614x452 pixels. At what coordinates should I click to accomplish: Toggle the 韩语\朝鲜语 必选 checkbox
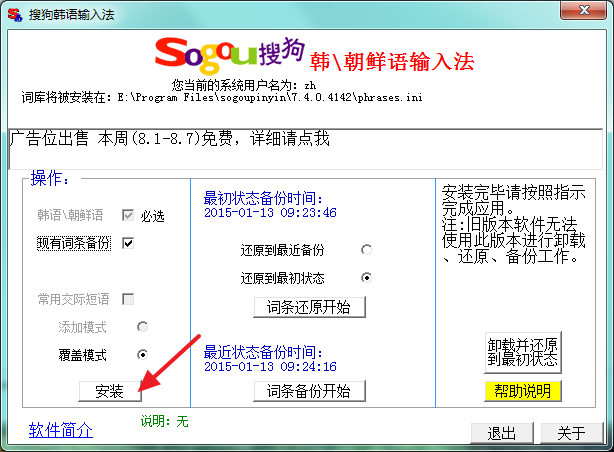128,215
